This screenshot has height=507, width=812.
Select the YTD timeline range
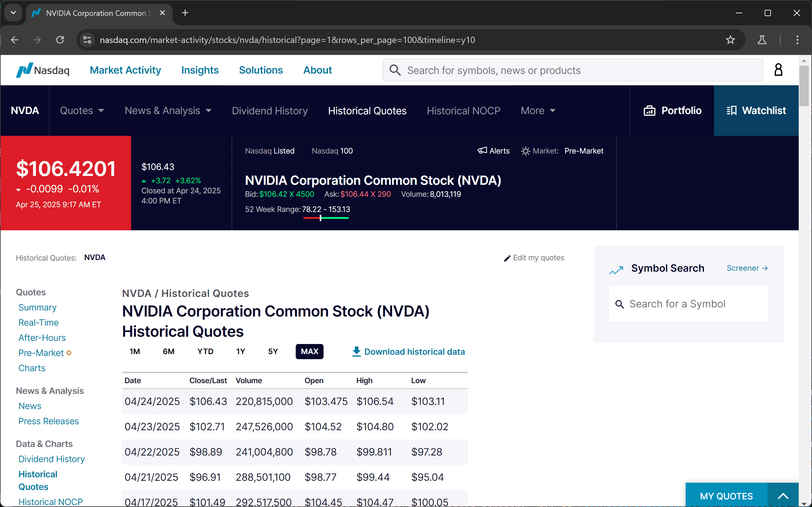tap(205, 351)
